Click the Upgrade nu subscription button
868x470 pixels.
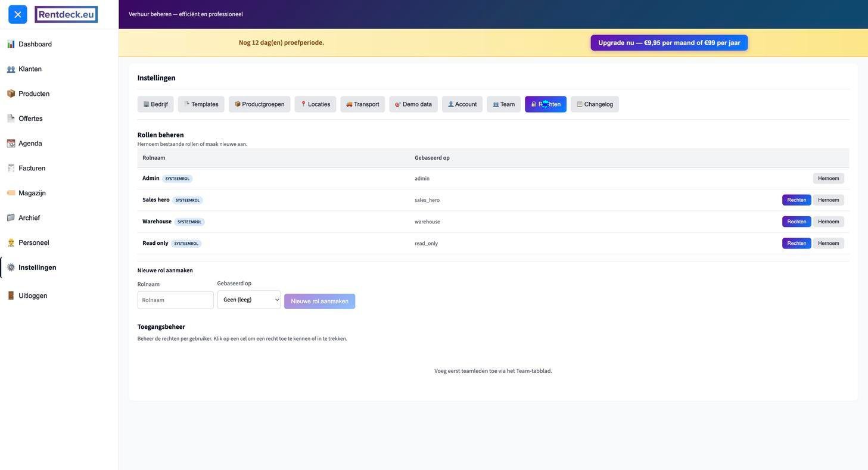point(669,43)
